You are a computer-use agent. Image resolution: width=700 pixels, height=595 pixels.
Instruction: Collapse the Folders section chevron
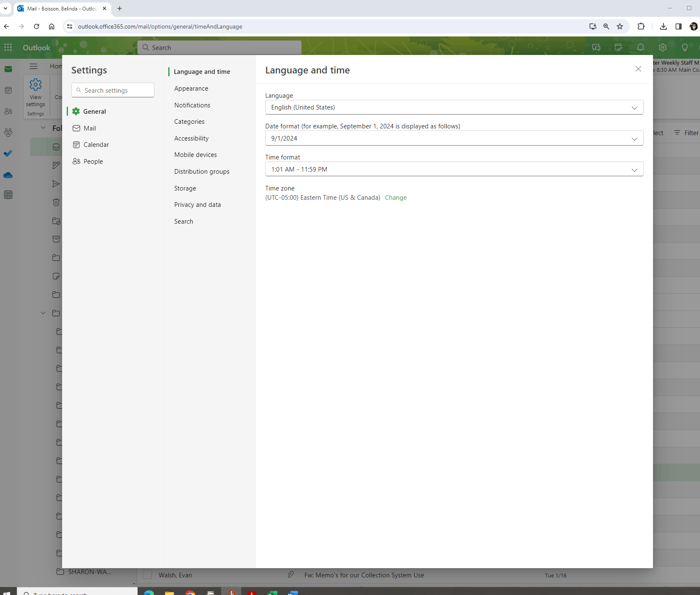43,128
